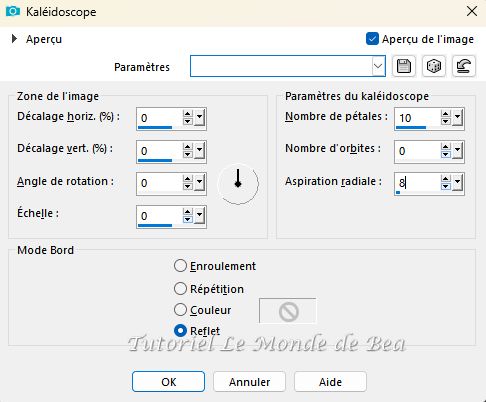The height and width of the screenshot is (402, 486).
Task: Open the Paramètres presets dropdown
Action: (x=378, y=66)
